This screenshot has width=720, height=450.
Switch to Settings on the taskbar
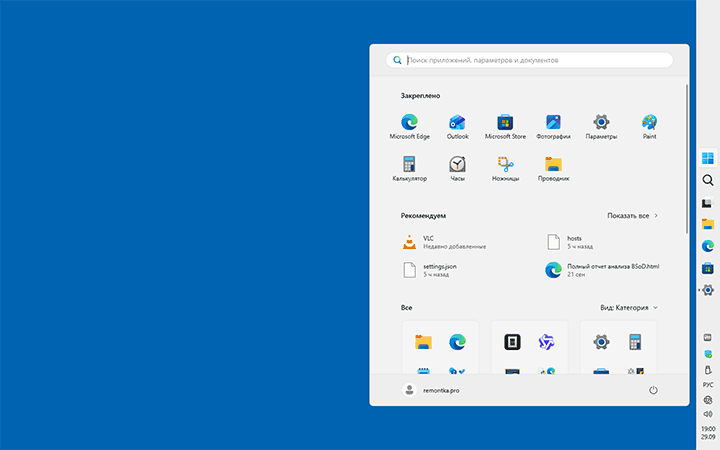click(708, 290)
